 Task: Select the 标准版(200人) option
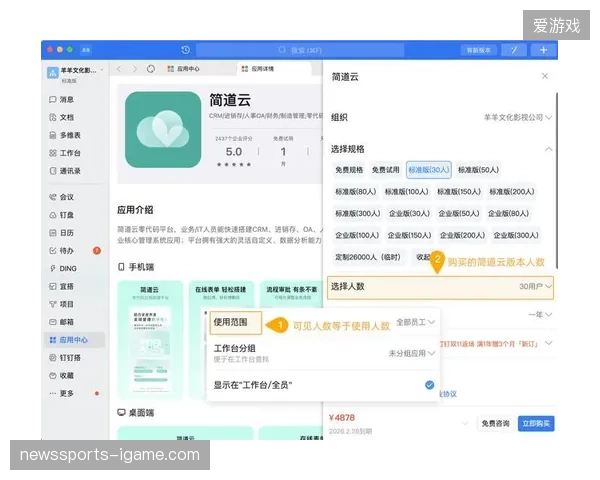click(512, 192)
